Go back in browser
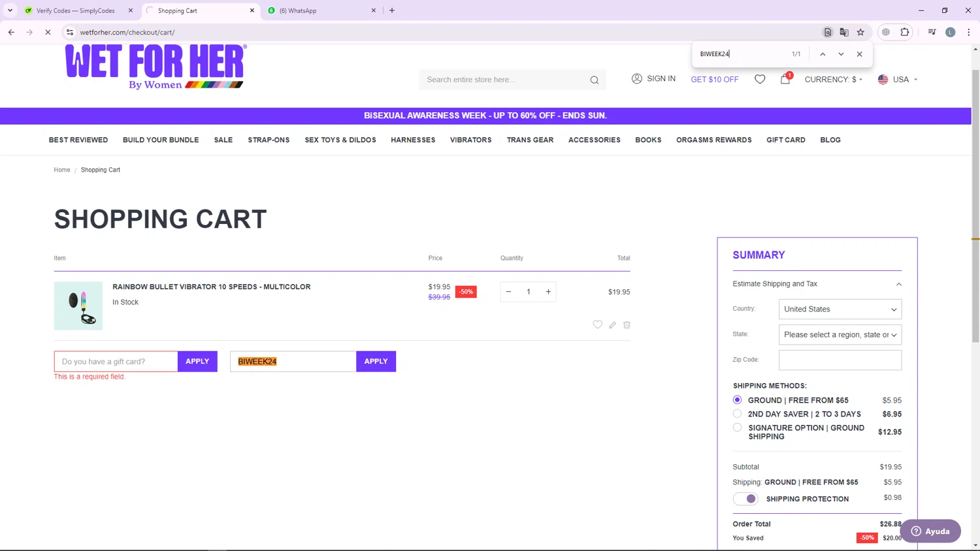 (11, 32)
